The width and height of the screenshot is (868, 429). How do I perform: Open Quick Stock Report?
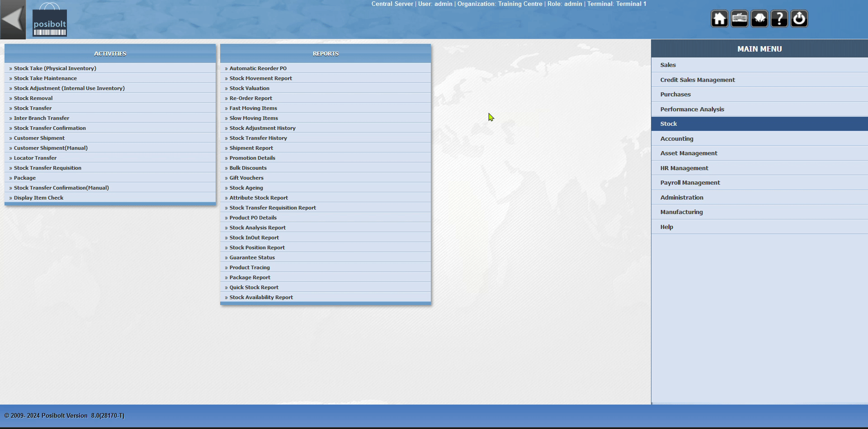pos(325,287)
